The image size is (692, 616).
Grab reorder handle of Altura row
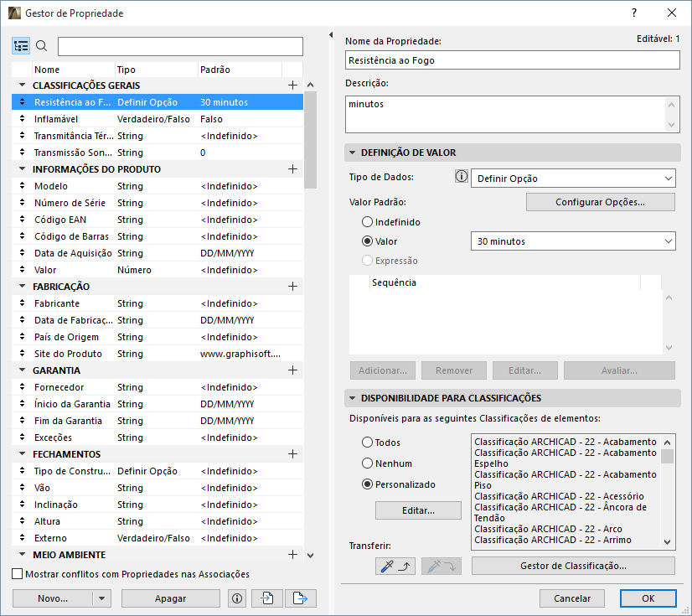tap(22, 521)
